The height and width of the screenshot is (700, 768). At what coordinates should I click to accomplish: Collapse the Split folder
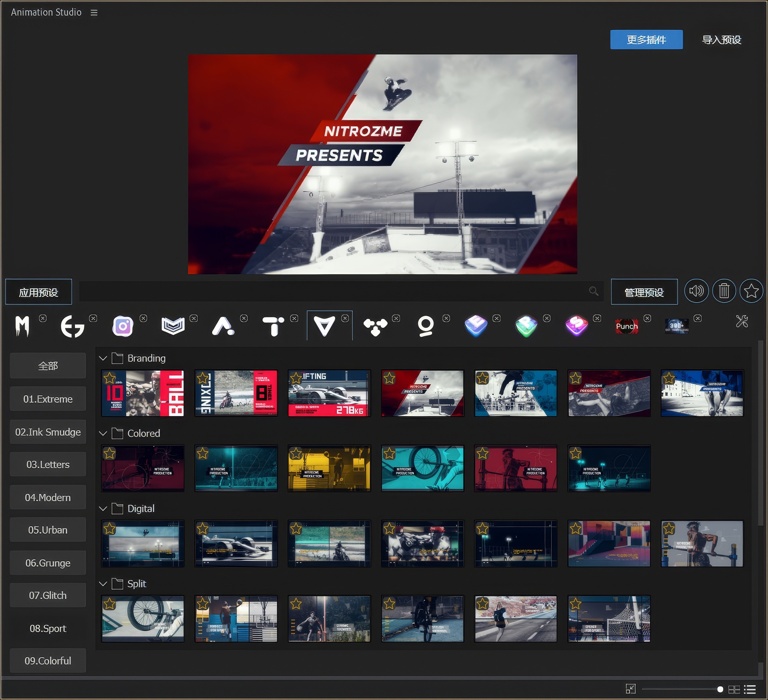pyautogui.click(x=103, y=584)
